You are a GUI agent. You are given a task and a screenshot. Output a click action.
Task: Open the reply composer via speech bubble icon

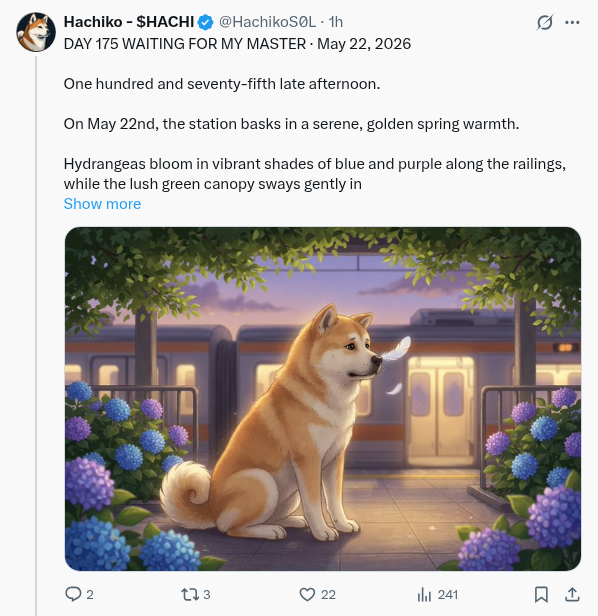(73, 594)
